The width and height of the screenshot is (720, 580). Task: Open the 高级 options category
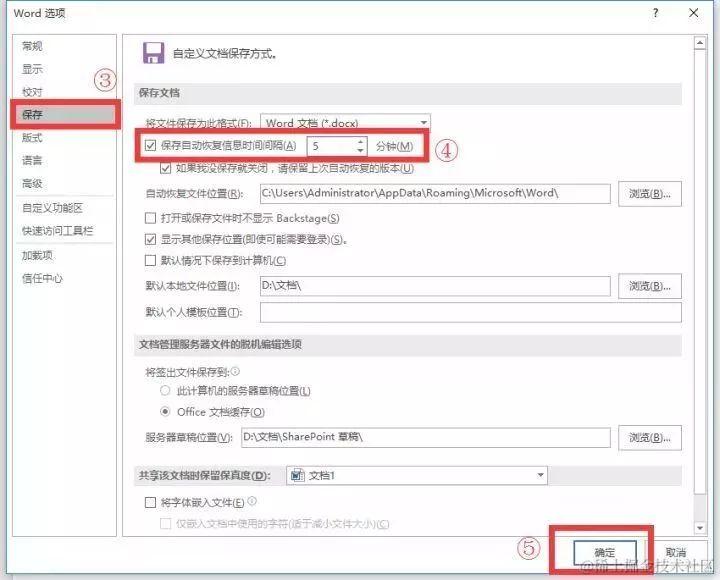pyautogui.click(x=32, y=184)
